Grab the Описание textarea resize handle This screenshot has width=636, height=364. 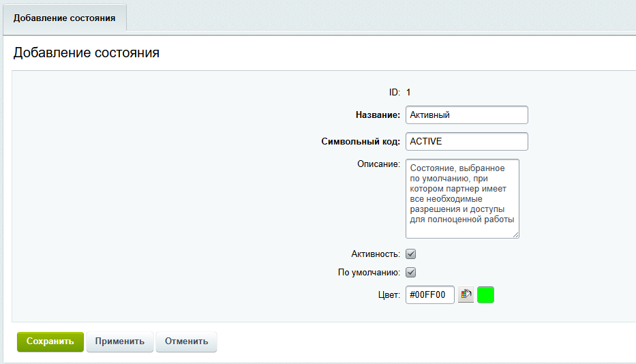tap(515, 234)
